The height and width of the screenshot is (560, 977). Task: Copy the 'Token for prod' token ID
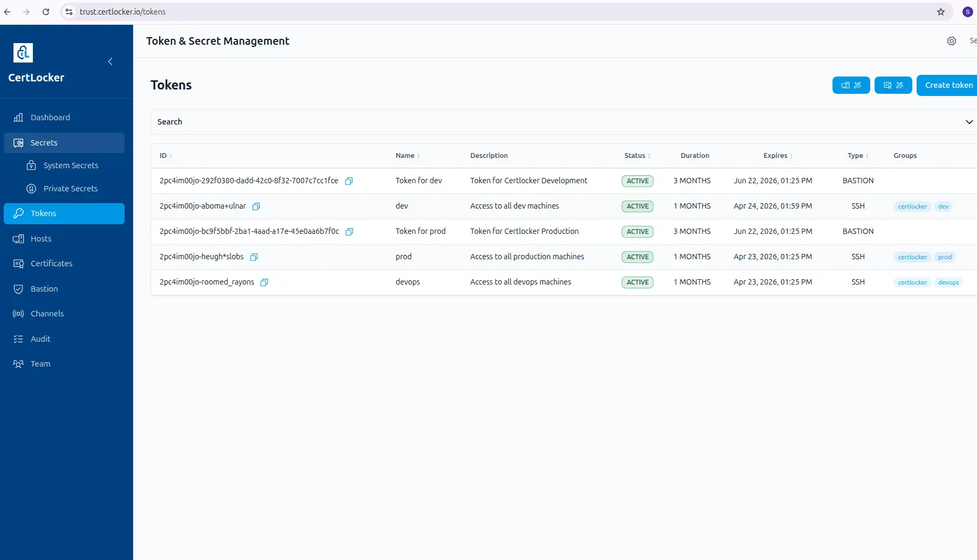coord(349,232)
